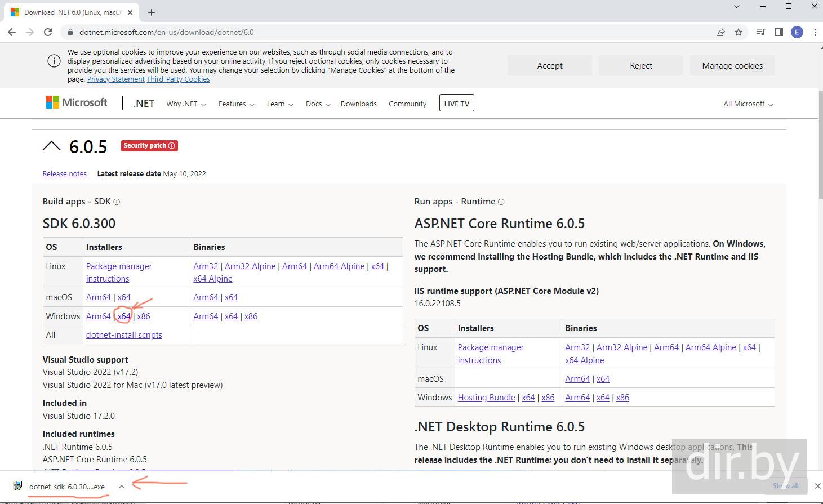The width and height of the screenshot is (823, 504).
Task: Open the browser side panel icon
Action: click(779, 32)
